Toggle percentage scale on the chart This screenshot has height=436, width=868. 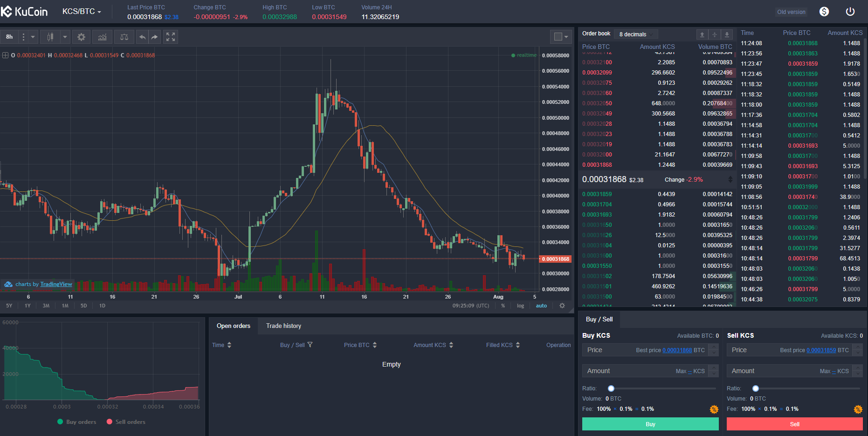pos(503,306)
